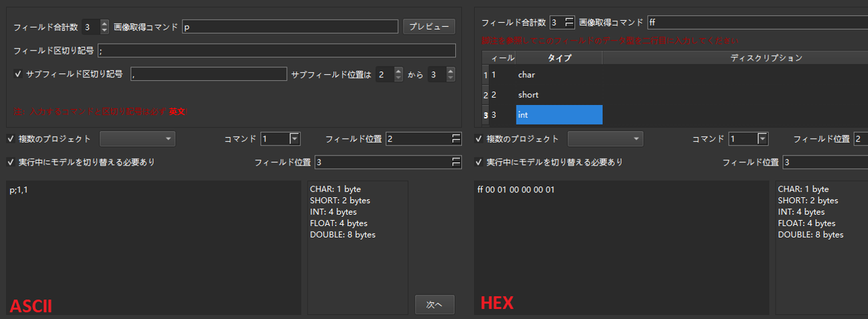Click フィールド位置 3 field in HEX panel

click(825, 162)
